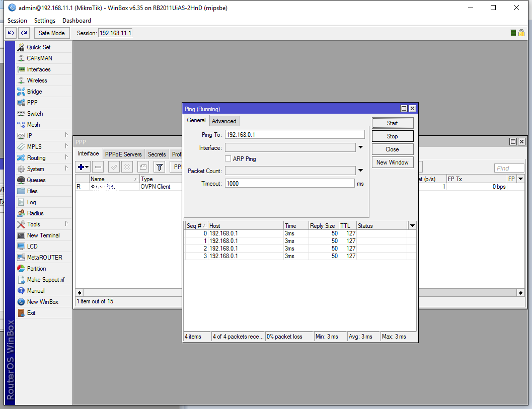Select the General tab in Ping

[196, 120]
